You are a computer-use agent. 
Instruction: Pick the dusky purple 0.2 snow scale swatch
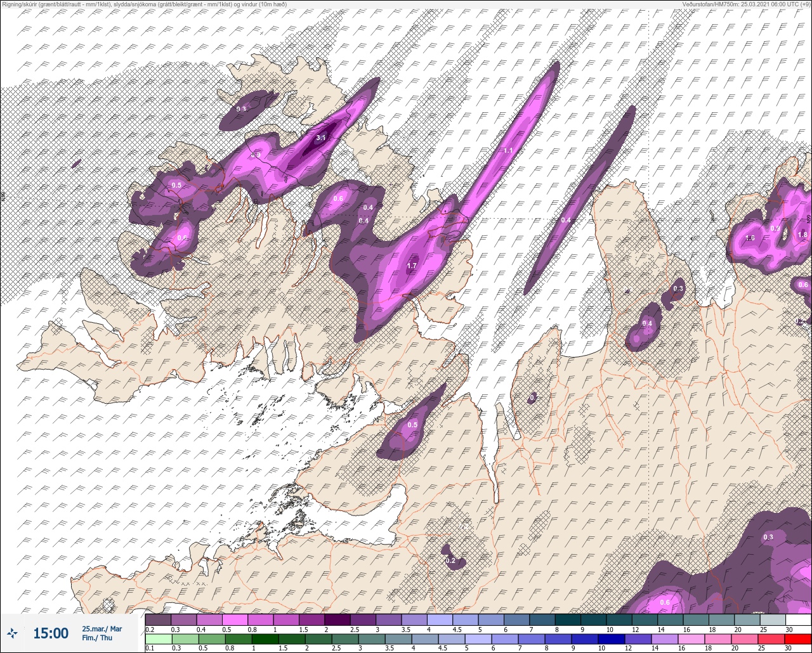158,619
